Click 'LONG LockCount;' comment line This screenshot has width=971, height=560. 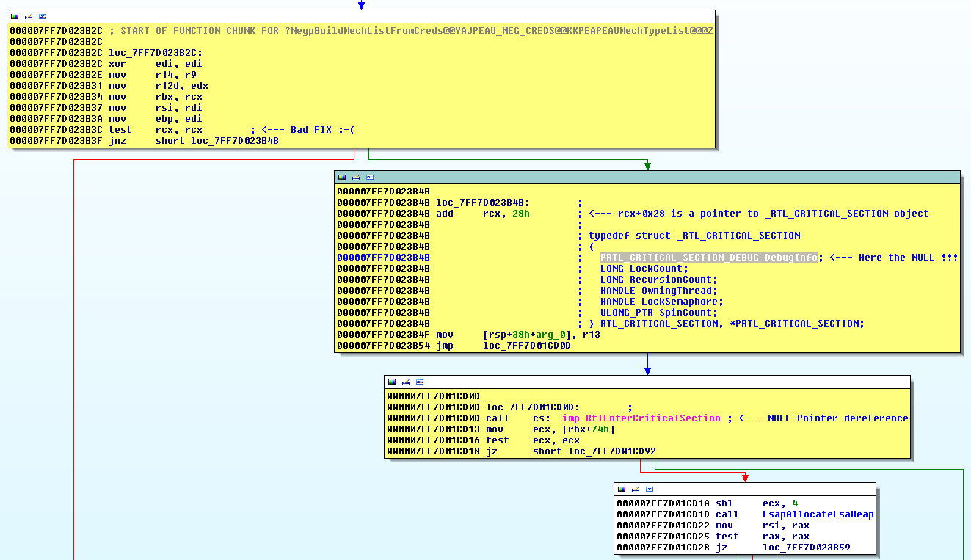644,269
